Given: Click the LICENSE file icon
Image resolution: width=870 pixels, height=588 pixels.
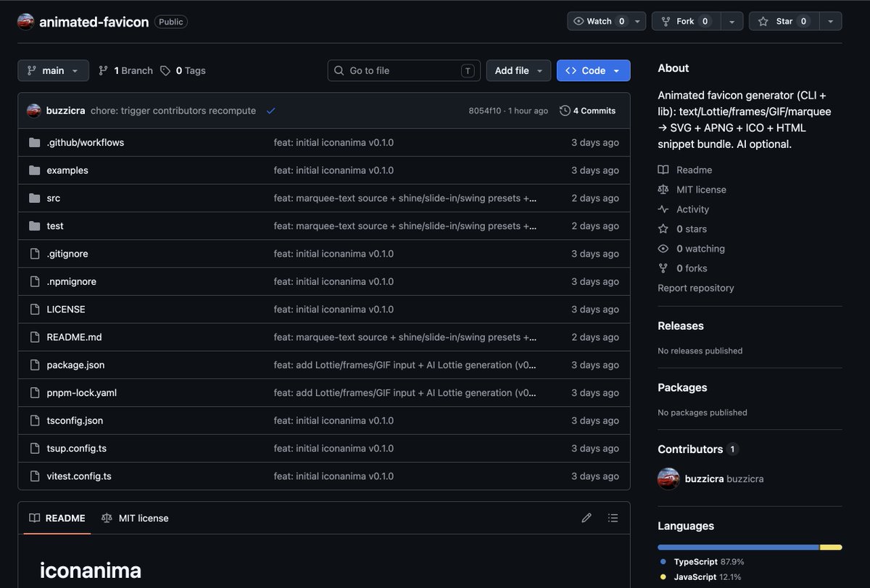Looking at the screenshot, I should pyautogui.click(x=34, y=310).
